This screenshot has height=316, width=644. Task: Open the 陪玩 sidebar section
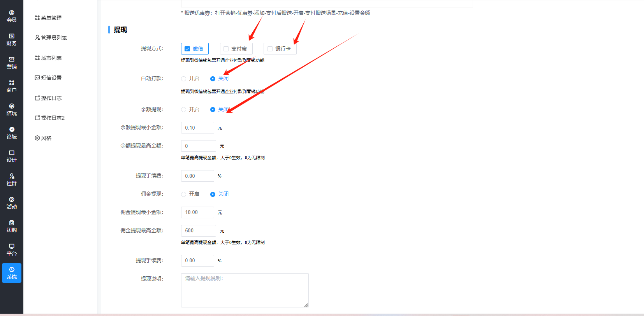click(x=12, y=109)
